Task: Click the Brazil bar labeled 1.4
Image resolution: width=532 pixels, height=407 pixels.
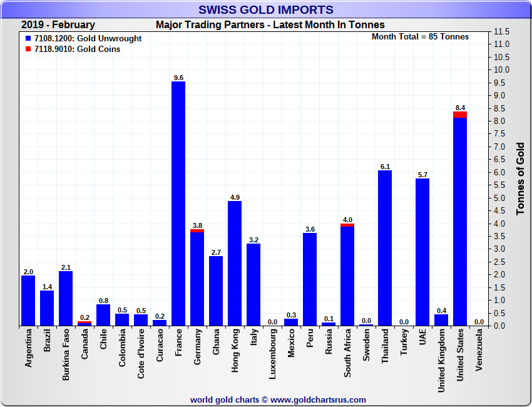Action: pos(47,307)
